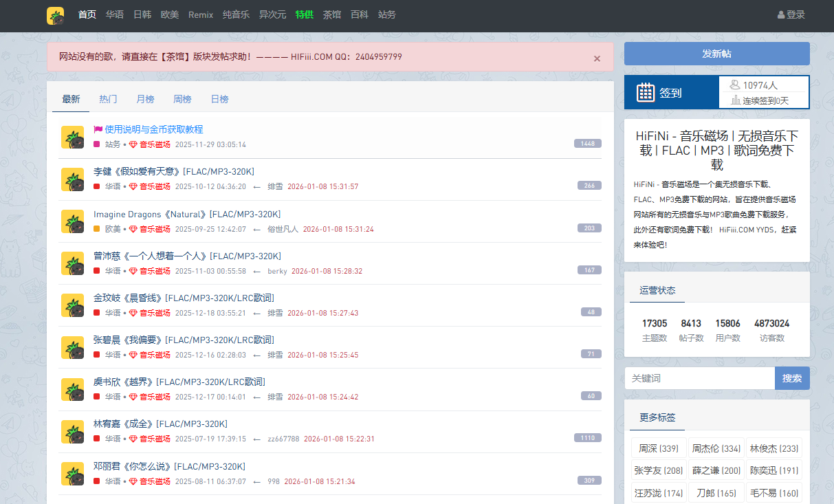This screenshot has width=834, height=504.
Task: Open 张碧晨《我偏要》post link
Action: click(x=184, y=340)
